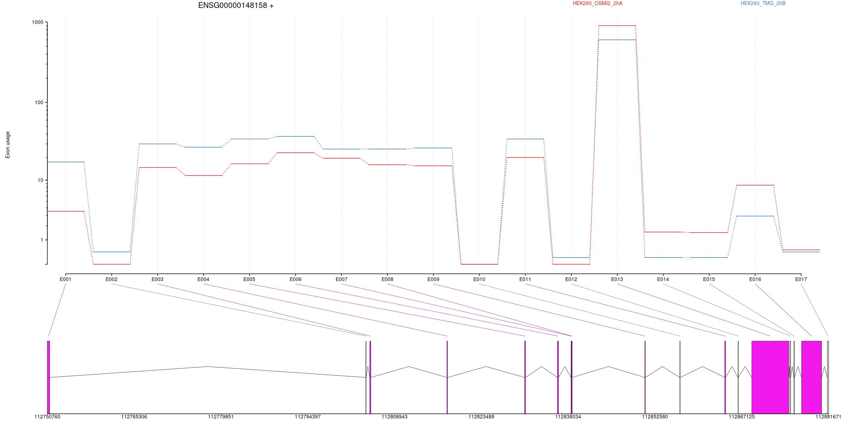Click the large magenta exon block for E013
This screenshot has height=434, width=868.
770,377
